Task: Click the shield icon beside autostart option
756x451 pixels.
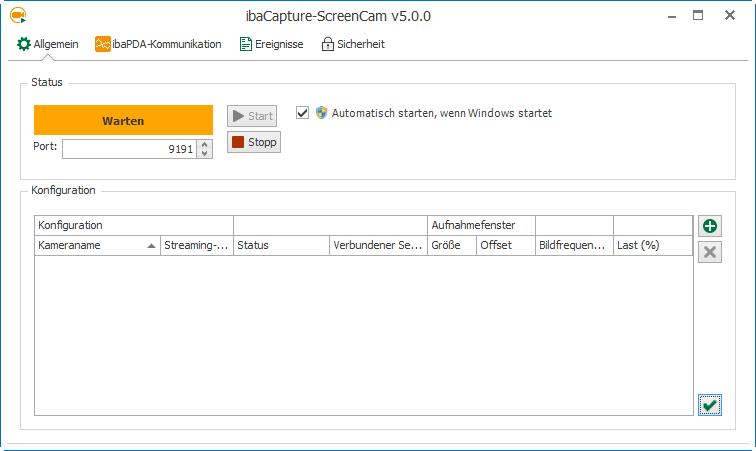Action: [x=322, y=113]
